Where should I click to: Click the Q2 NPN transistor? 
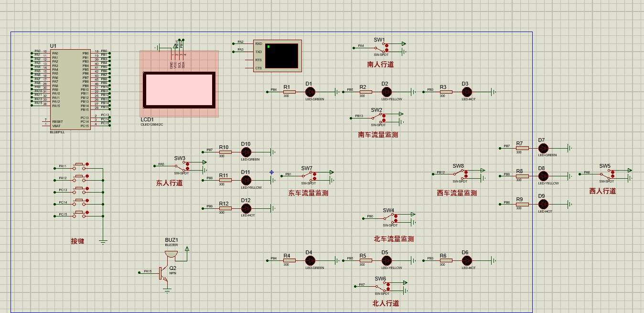click(x=163, y=274)
